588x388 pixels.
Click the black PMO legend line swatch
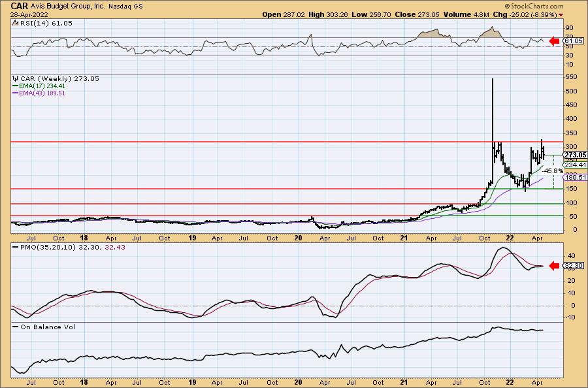[x=16, y=248]
